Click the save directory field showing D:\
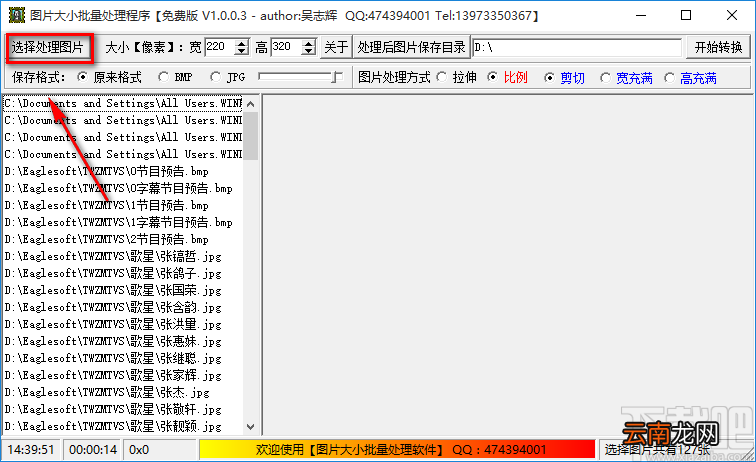This screenshot has width=756, height=462. tap(577, 47)
